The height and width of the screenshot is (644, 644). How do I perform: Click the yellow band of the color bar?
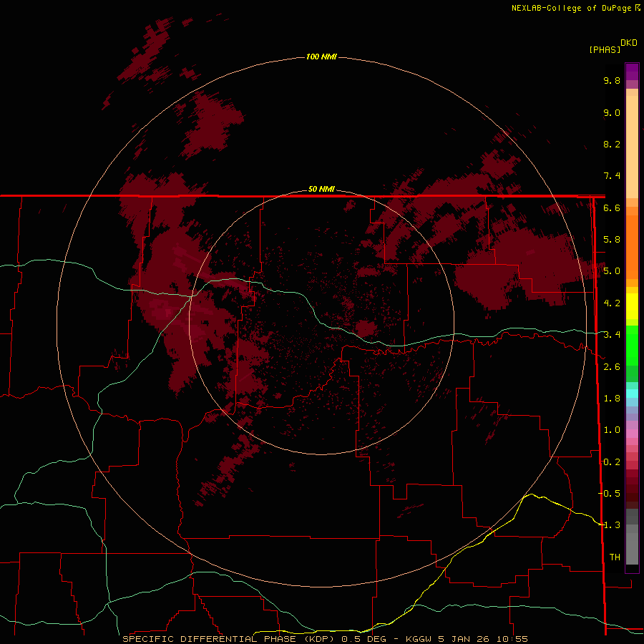point(632,306)
